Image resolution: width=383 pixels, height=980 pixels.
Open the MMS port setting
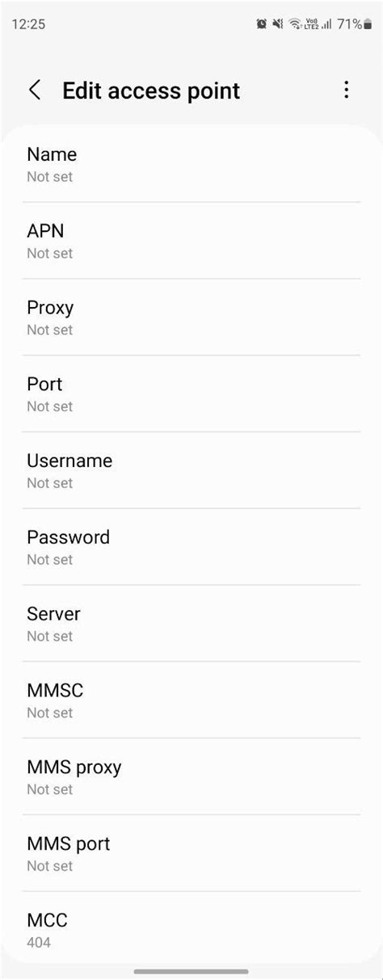[191, 853]
